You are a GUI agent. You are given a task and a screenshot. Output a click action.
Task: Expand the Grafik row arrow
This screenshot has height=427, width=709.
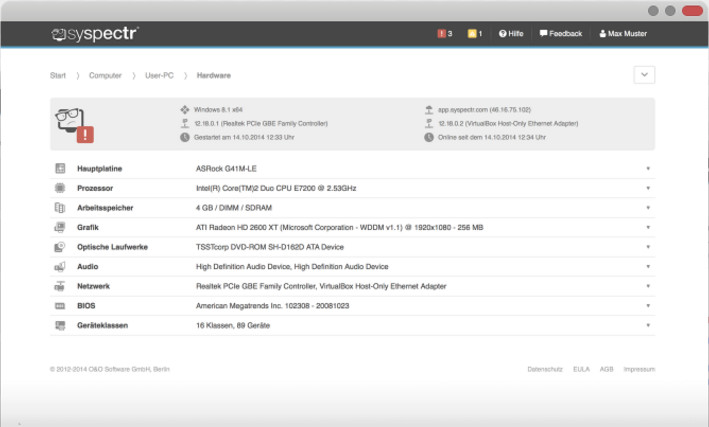[x=648, y=227]
